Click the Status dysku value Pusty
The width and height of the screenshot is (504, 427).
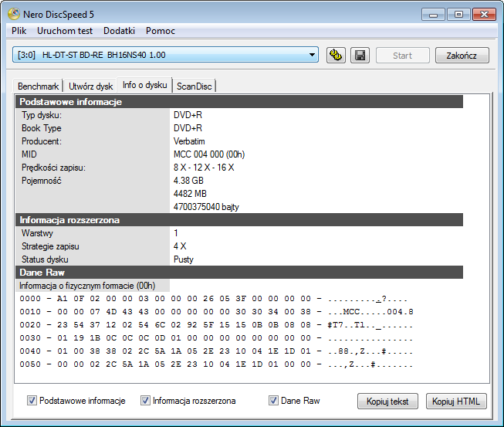[184, 259]
